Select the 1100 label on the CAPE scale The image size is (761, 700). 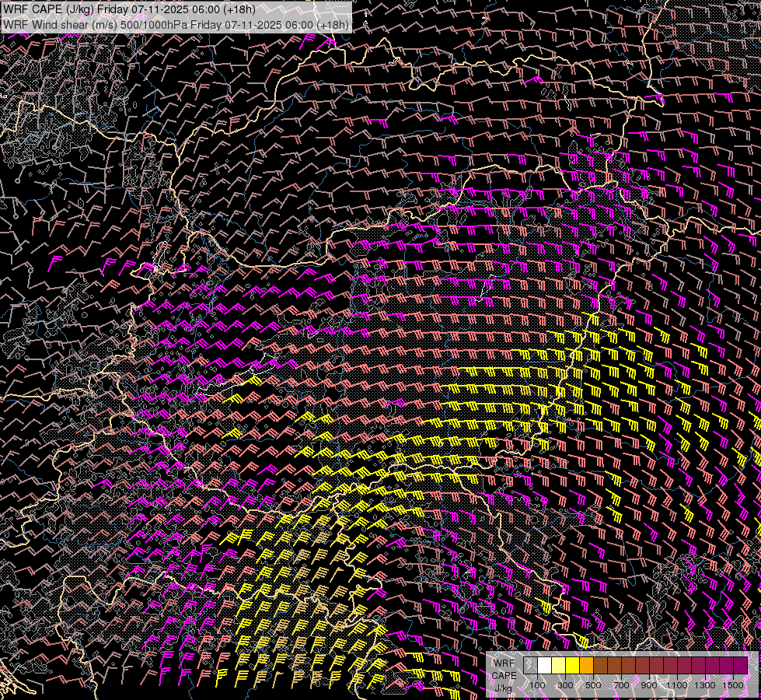(x=677, y=685)
